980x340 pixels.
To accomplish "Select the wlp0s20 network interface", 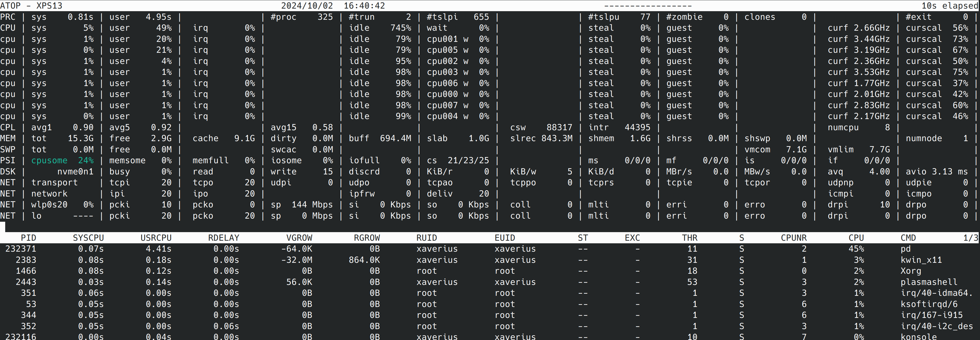I will point(49,205).
